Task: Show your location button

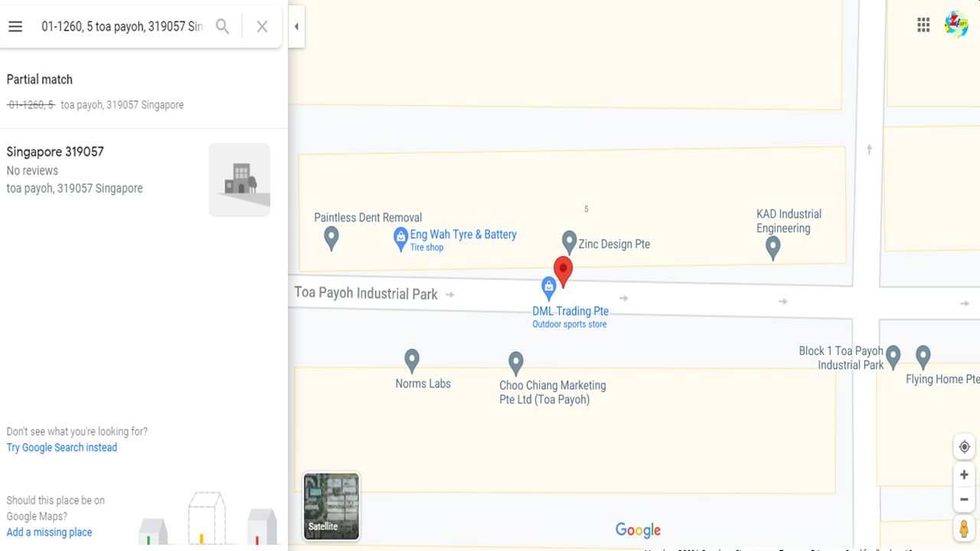Action: click(964, 447)
